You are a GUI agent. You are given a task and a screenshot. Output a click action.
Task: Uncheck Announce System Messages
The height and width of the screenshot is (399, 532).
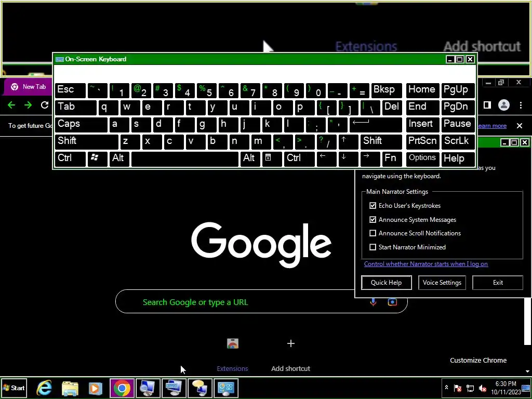tap(373, 220)
